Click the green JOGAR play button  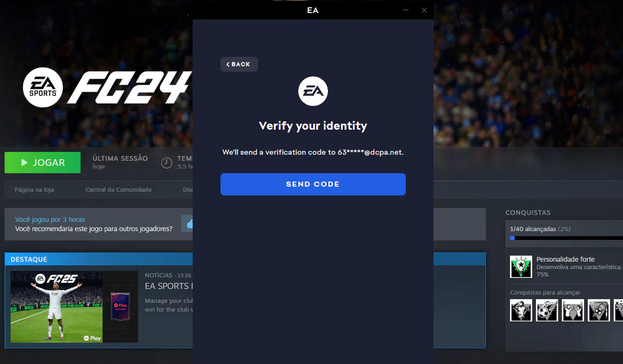tap(43, 163)
